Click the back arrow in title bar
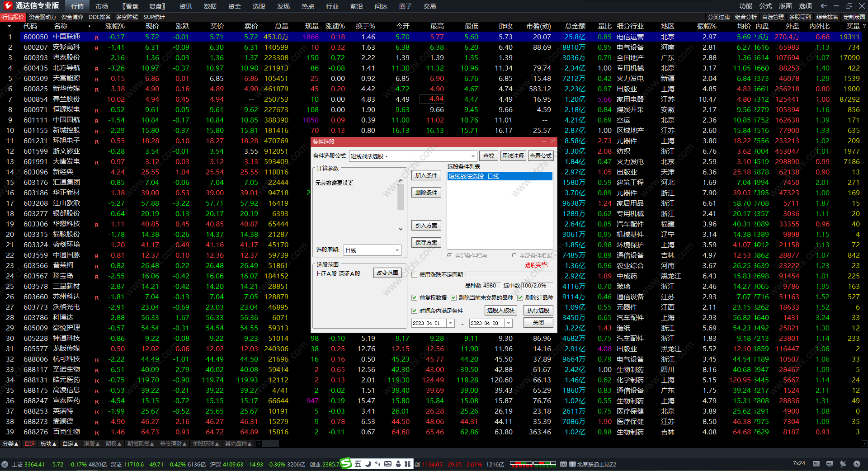 [824, 6]
